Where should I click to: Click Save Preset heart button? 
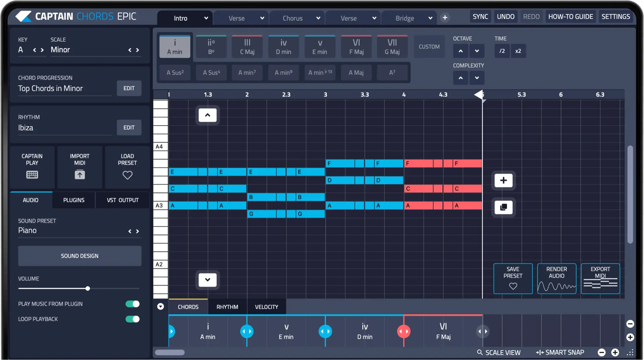[513, 278]
